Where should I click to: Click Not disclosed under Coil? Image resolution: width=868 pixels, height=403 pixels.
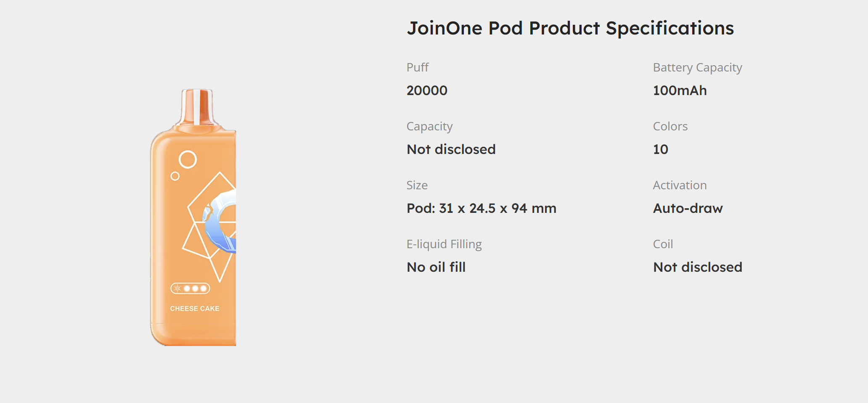click(697, 267)
